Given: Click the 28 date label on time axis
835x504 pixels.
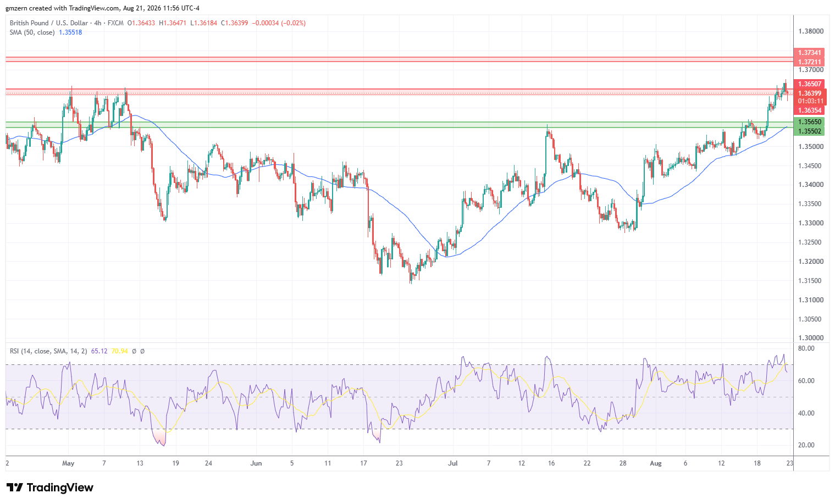Looking at the screenshot, I should tap(623, 463).
